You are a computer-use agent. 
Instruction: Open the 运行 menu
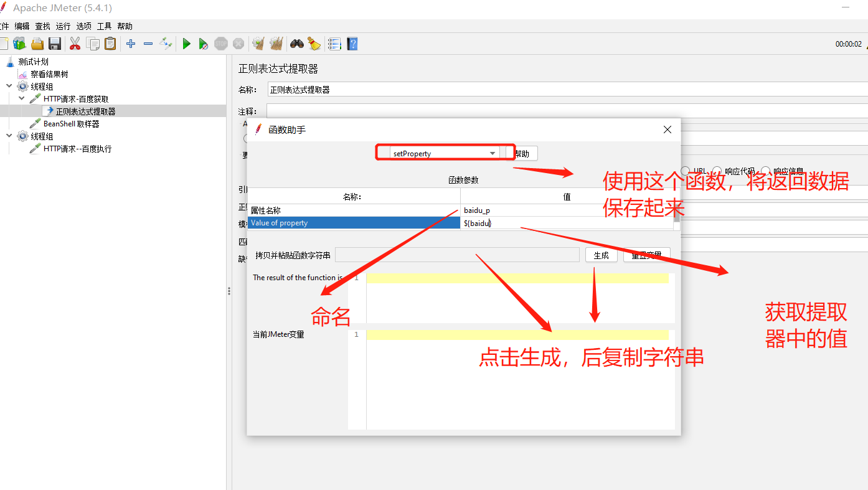click(63, 26)
